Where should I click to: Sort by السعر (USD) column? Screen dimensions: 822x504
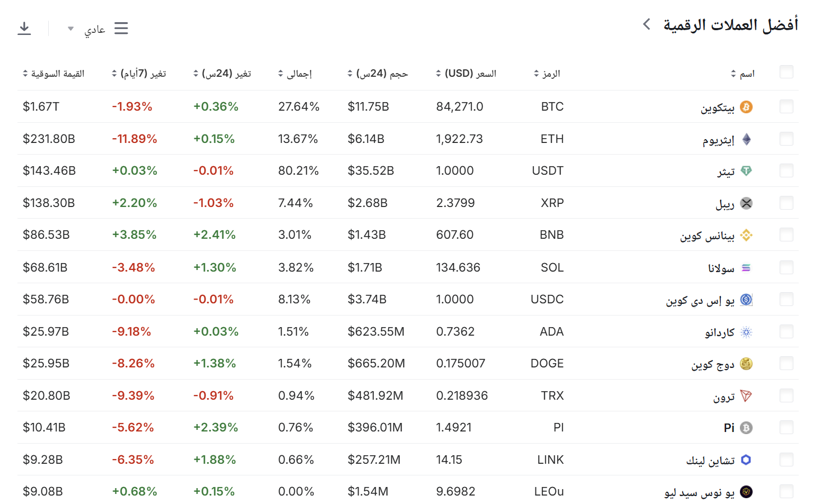point(466,74)
